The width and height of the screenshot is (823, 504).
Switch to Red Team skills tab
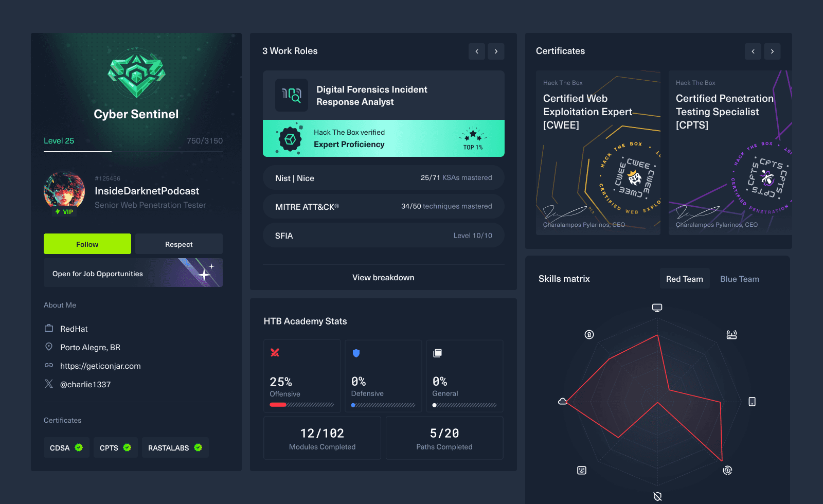(685, 279)
